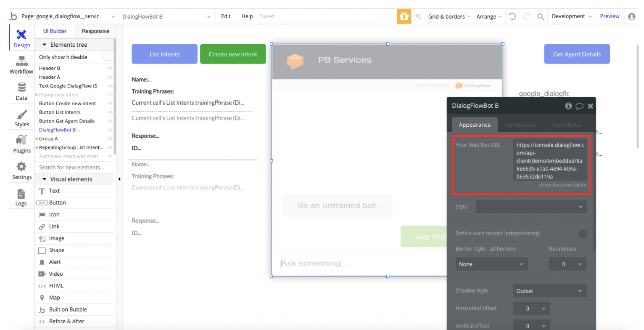Expand Group A in elements tree
This screenshot has height=330, width=644.
click(37, 139)
